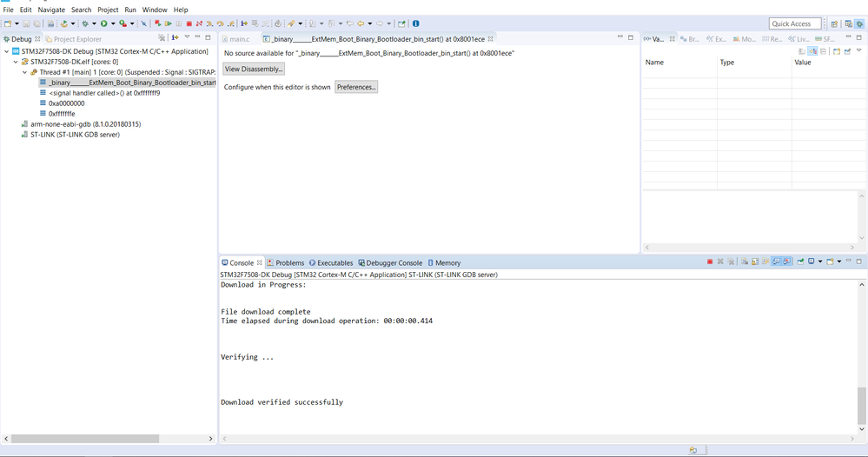Click the View Disassembly button
Viewport: 868px width, 457px height.
[x=254, y=70]
